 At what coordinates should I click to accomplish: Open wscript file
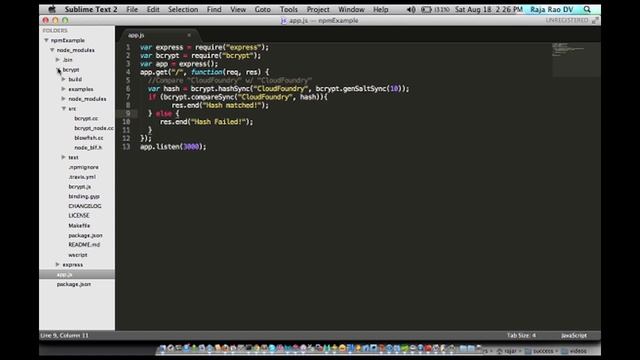pyautogui.click(x=78, y=255)
